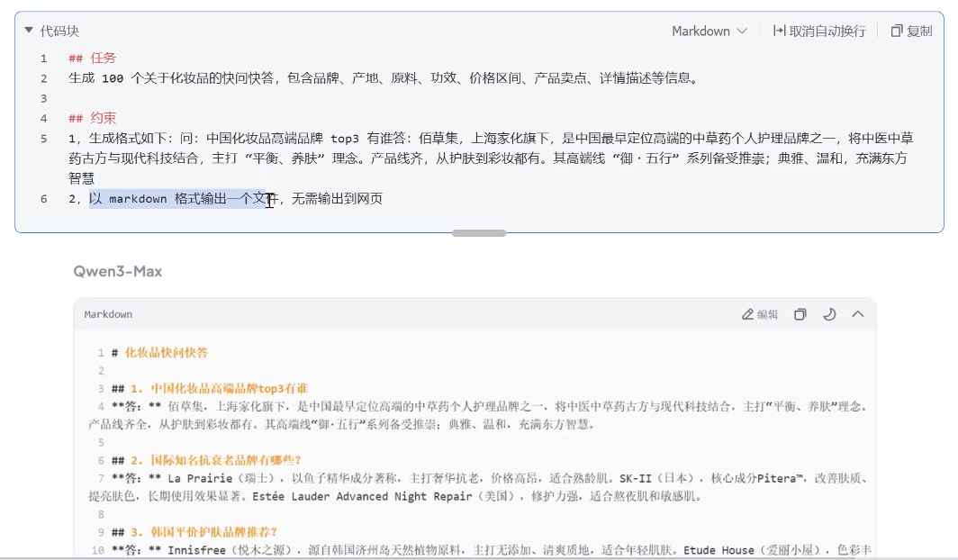
Task: Click the '## 约束' heading line
Action: [x=92, y=118]
